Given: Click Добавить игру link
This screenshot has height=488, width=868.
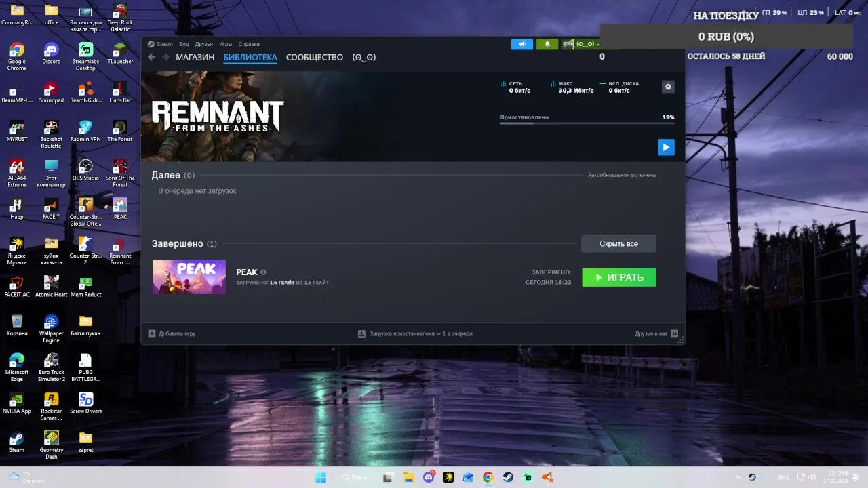Looking at the screenshot, I should 177,333.
